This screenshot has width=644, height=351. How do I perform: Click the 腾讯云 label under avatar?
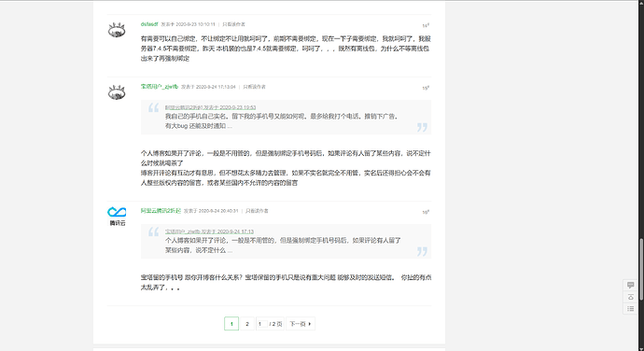click(x=117, y=223)
